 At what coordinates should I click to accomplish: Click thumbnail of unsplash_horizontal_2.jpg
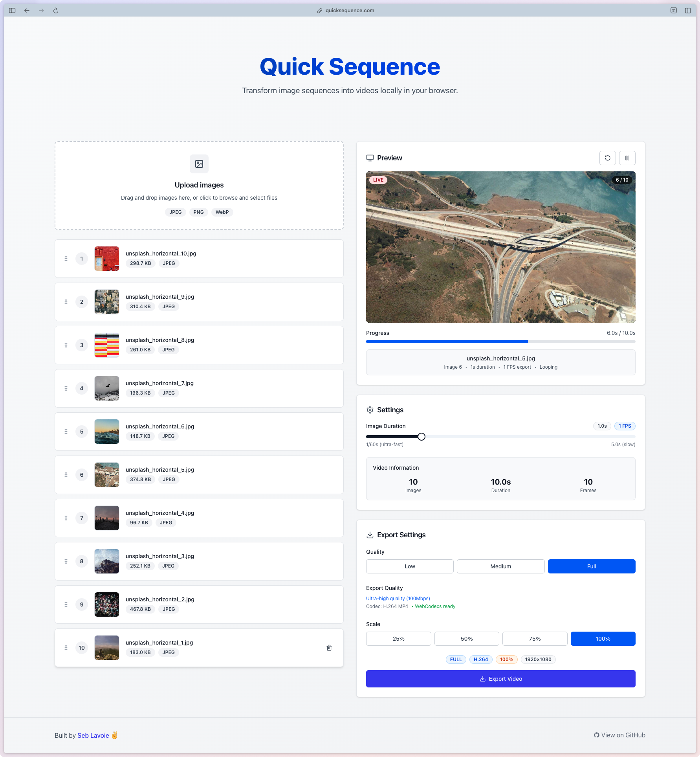(107, 604)
